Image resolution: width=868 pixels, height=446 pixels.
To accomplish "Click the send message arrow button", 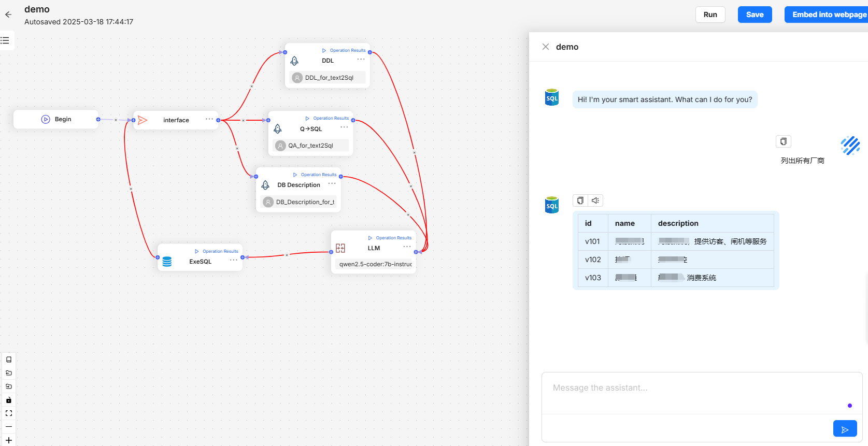I will (x=845, y=429).
